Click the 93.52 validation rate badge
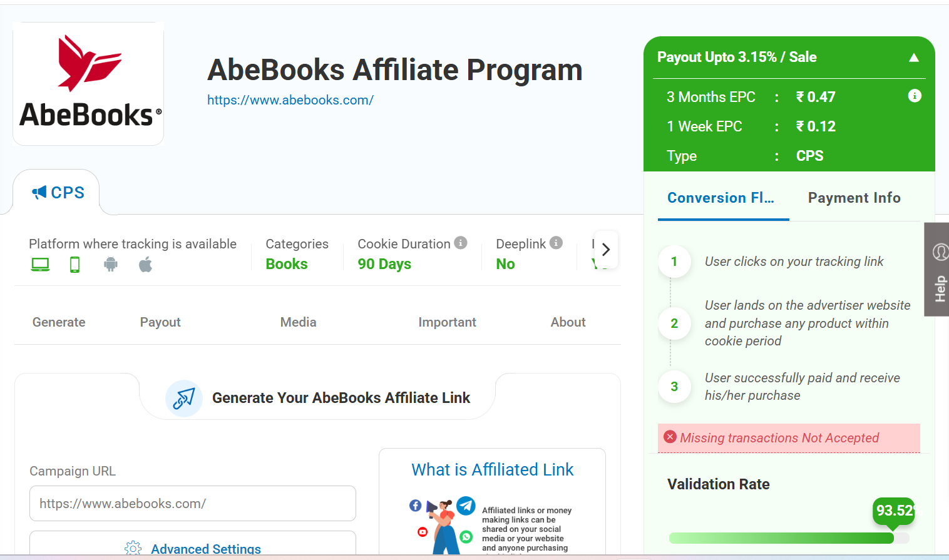This screenshot has height=560, width=949. click(894, 511)
